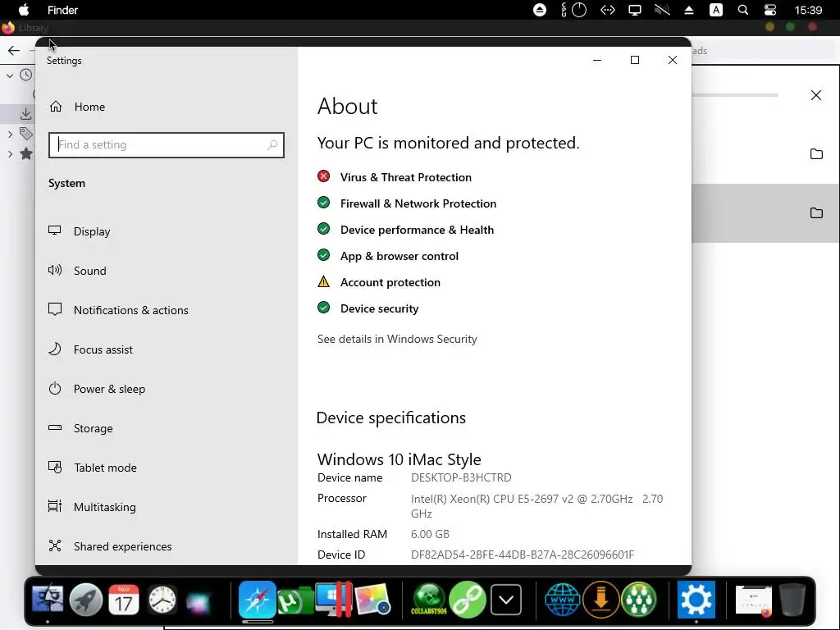Screen dimensions: 840x630
Task: Select Device security status
Action: pyautogui.click(x=368, y=308)
